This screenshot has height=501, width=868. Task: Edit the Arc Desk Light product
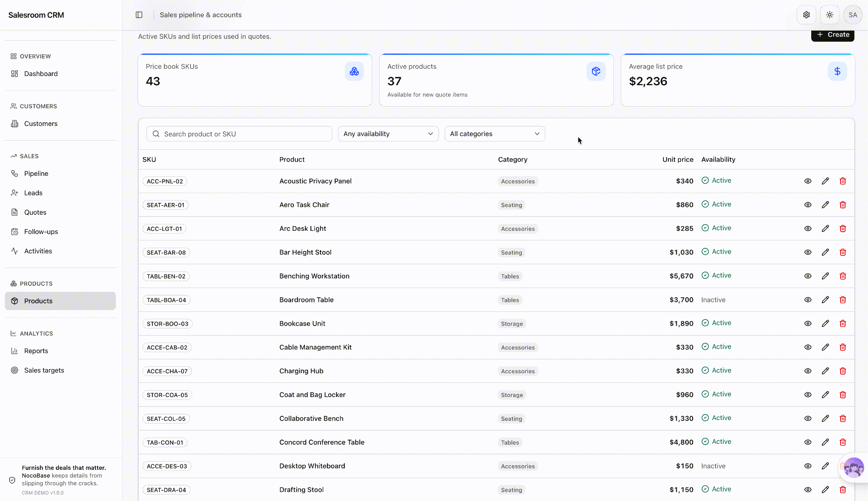825,229
